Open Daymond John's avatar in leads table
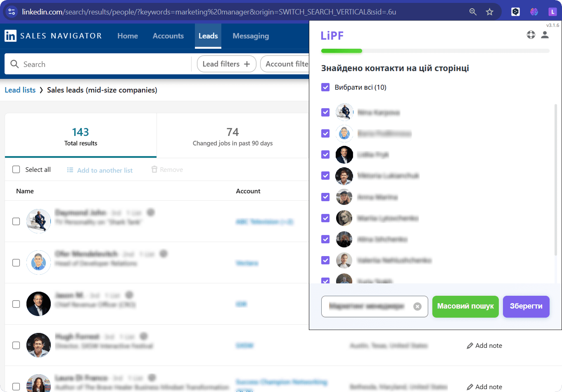Viewport: 562px width, 392px height. click(x=38, y=221)
